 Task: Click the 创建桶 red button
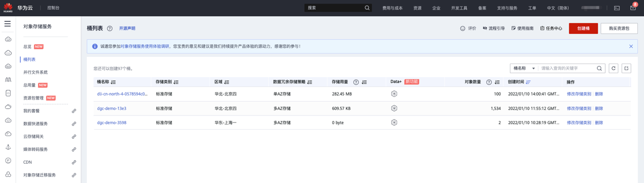(x=583, y=28)
